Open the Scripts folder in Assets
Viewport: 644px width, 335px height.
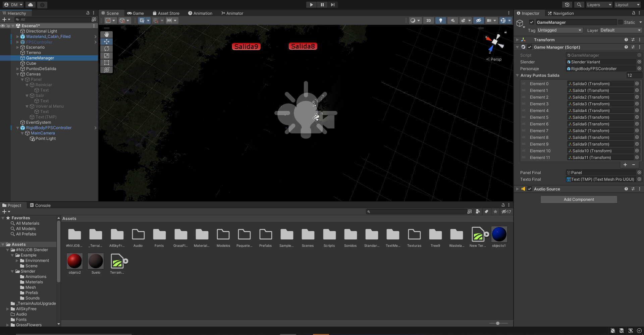(329, 234)
